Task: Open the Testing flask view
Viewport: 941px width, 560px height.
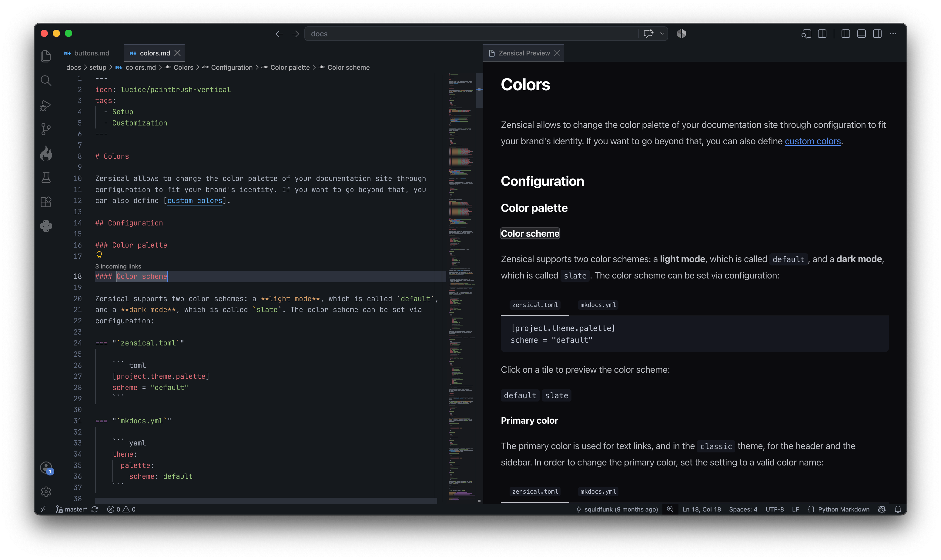Action: click(46, 177)
